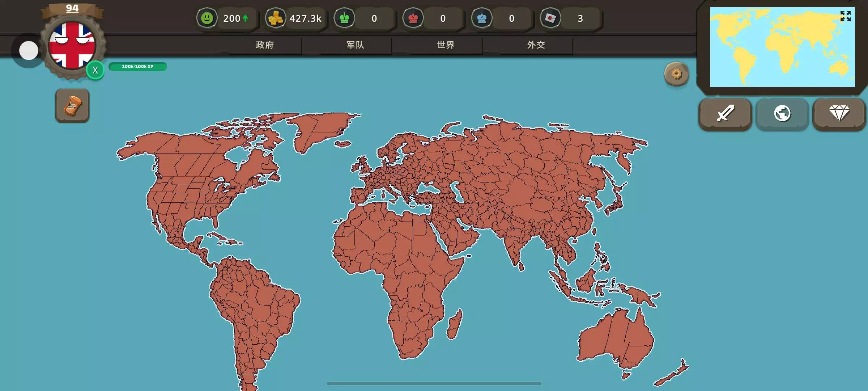This screenshot has height=391, width=868.
Task: Click the 100k XP progress bar
Action: click(137, 67)
